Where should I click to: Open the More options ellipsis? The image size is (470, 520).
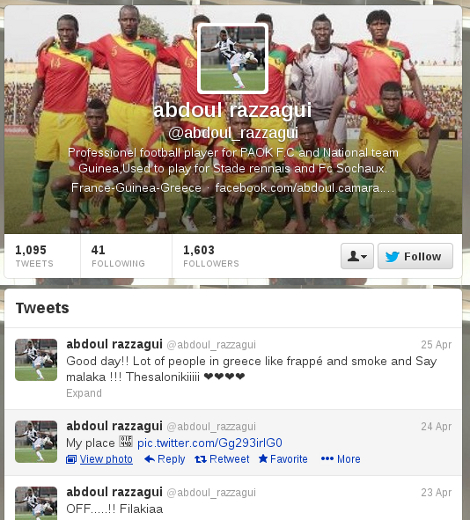[x=327, y=459]
